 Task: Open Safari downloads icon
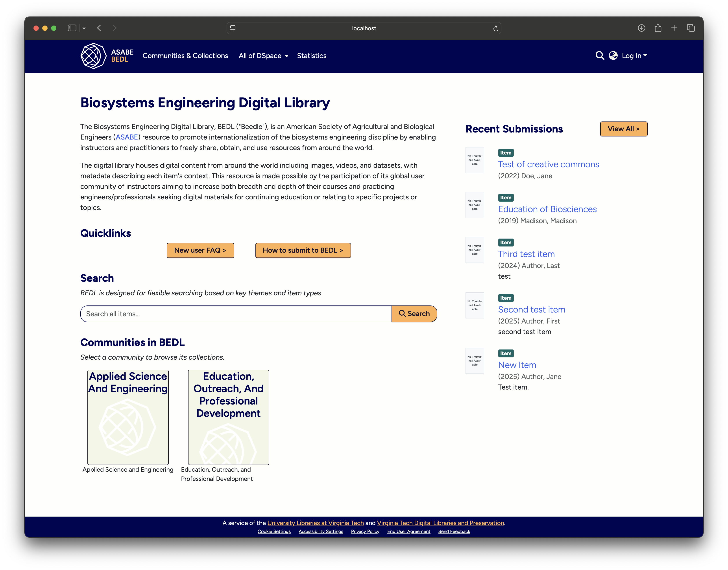(641, 28)
